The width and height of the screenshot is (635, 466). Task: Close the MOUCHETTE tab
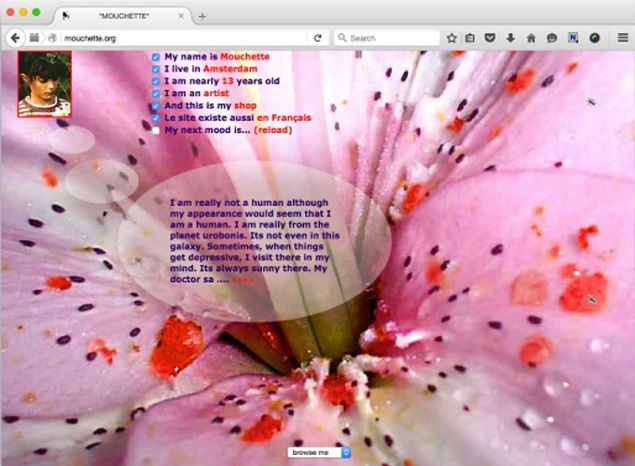pyautogui.click(x=181, y=16)
